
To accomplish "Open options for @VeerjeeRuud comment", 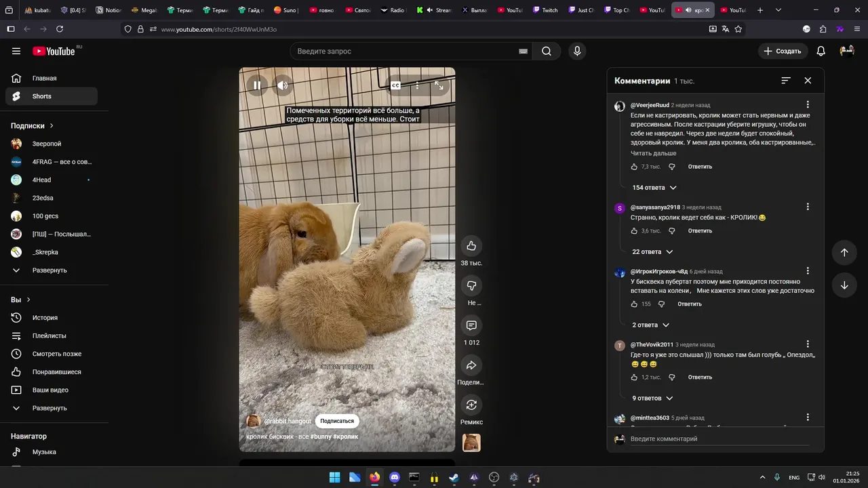I will pyautogui.click(x=808, y=104).
